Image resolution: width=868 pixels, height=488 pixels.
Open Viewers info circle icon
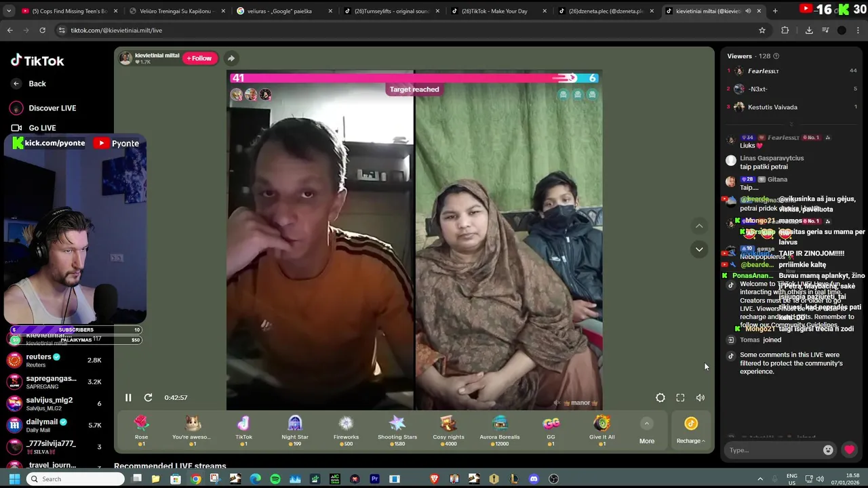[776, 56]
